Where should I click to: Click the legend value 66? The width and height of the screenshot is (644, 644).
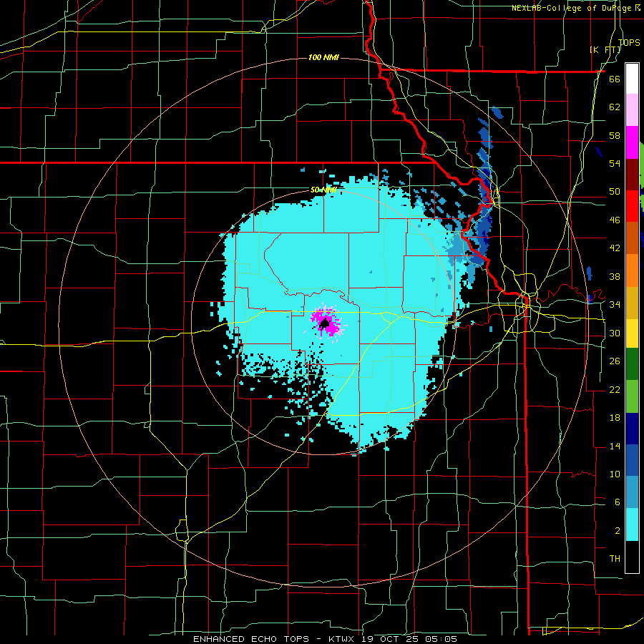pos(615,79)
